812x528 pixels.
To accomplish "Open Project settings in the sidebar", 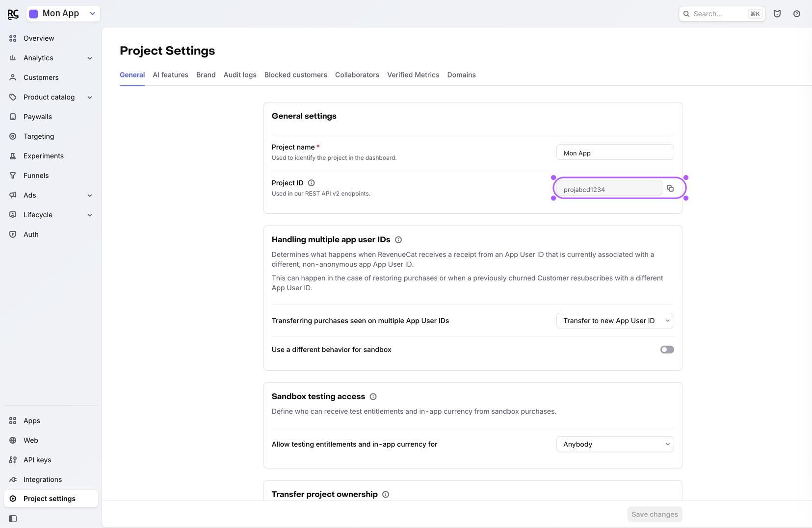I will pos(51,499).
